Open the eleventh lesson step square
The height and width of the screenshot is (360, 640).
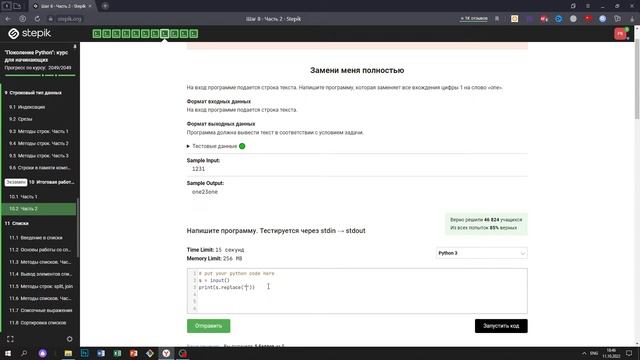193,34
